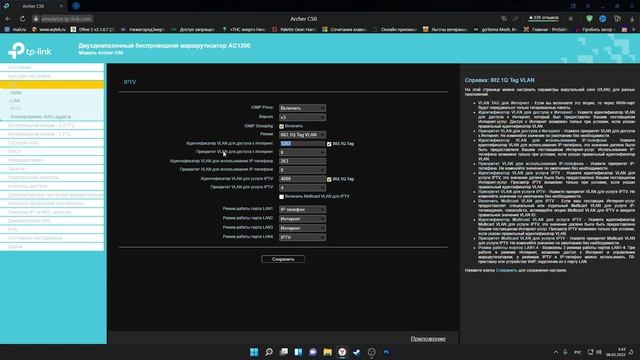The width and height of the screenshot is (640, 360).
Task: Open LAN4 port mode dropdown set to IPTV
Action: pos(302,238)
